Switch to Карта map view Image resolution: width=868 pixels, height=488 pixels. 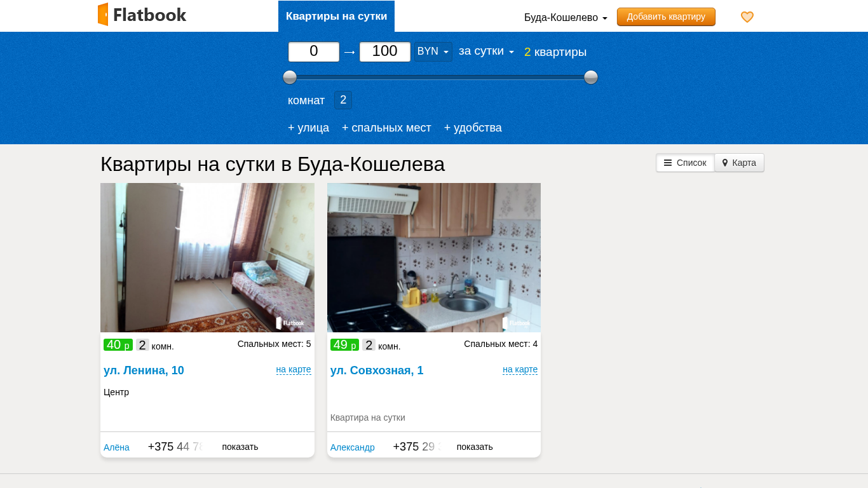(739, 163)
